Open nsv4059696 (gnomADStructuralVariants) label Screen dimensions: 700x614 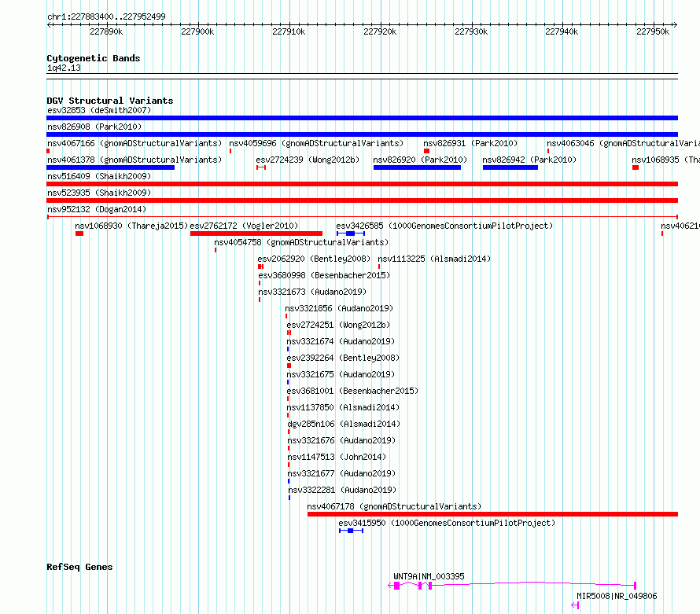[x=316, y=143]
